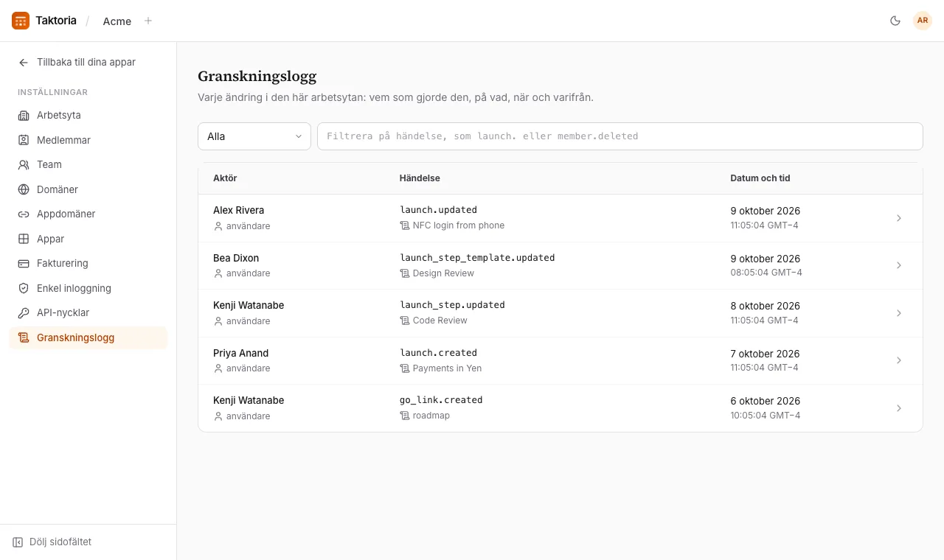This screenshot has width=944, height=560.
Task: Click the Appar grid icon
Action: [x=24, y=239]
